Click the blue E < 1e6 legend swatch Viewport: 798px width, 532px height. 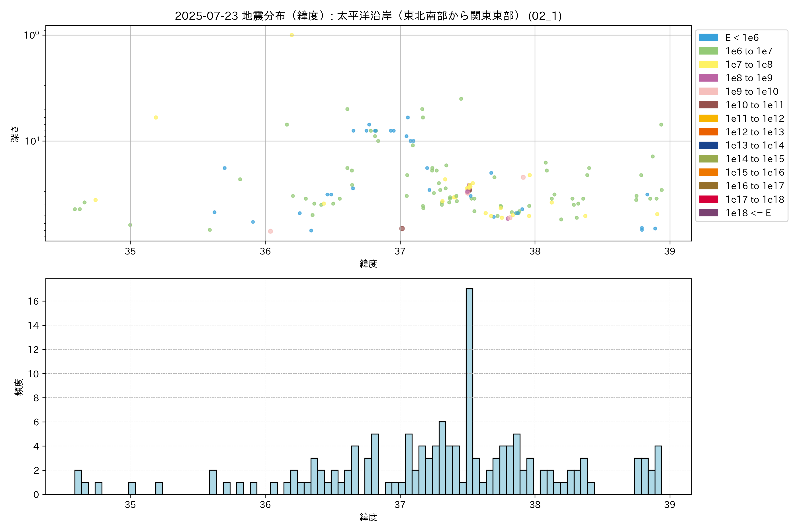click(x=708, y=37)
